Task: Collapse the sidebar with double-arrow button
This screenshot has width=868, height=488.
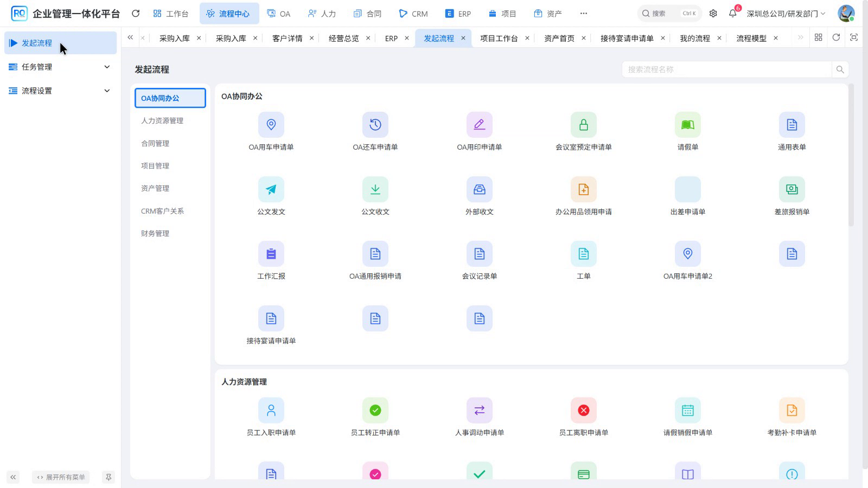Action: 13,477
